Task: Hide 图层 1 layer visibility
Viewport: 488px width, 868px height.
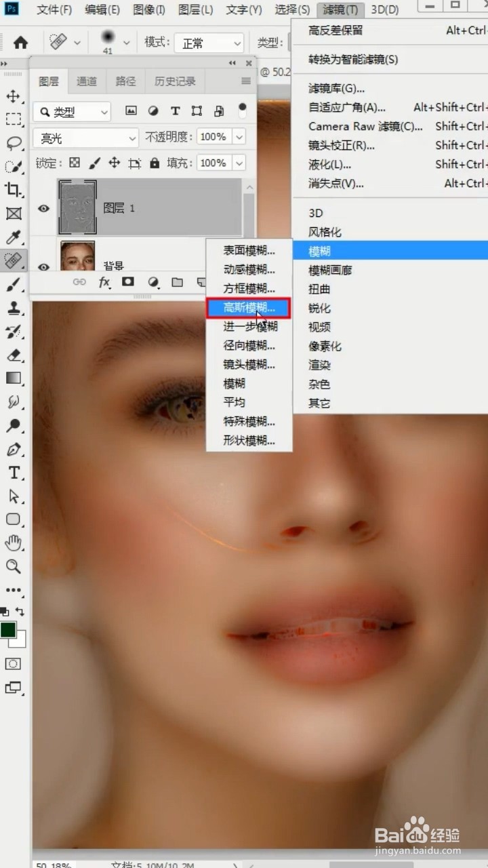Action: 43,208
